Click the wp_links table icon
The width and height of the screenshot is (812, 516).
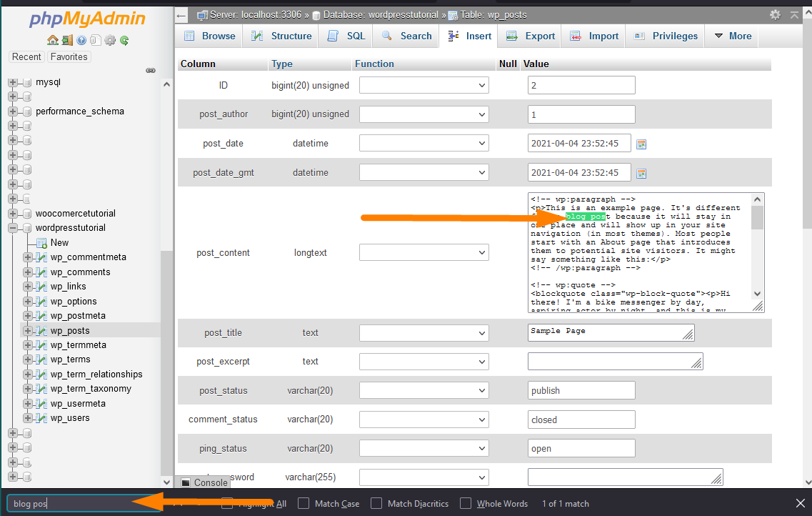click(x=41, y=287)
